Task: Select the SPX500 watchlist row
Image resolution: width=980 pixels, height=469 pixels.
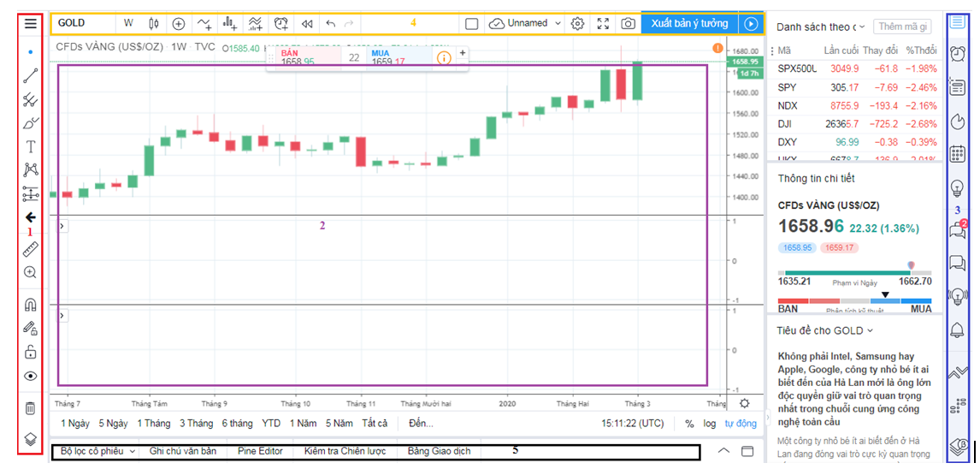Action: pos(856,68)
